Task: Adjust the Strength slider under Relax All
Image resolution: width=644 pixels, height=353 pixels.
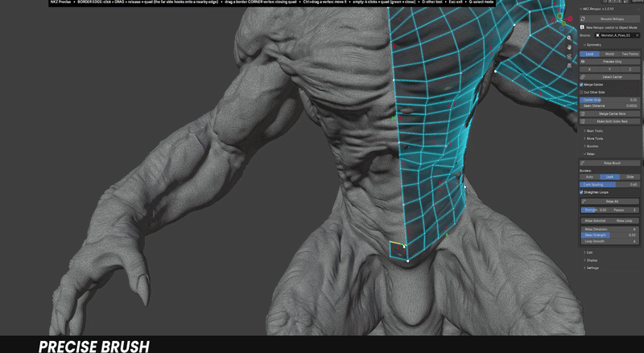Action: pyautogui.click(x=594, y=210)
